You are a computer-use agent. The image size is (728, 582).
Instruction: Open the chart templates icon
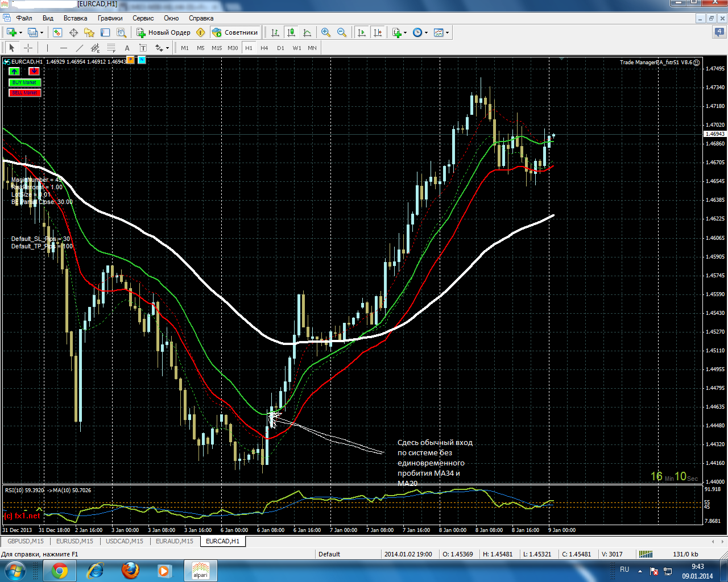click(439, 32)
